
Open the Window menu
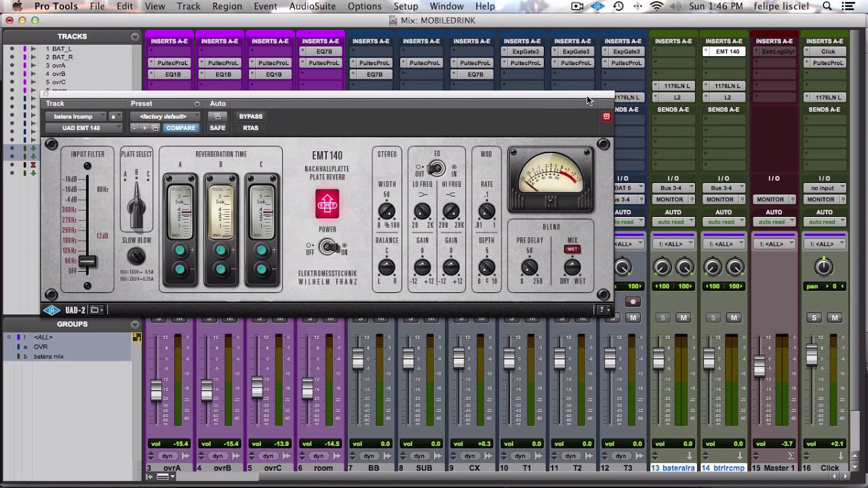click(x=446, y=6)
